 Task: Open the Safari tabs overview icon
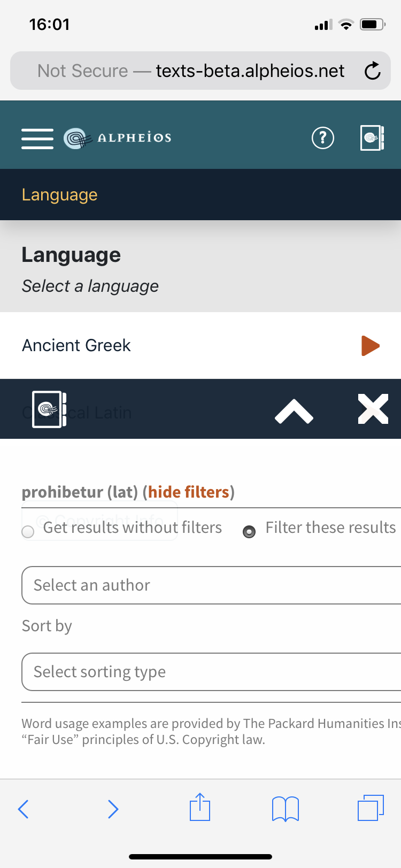371,809
